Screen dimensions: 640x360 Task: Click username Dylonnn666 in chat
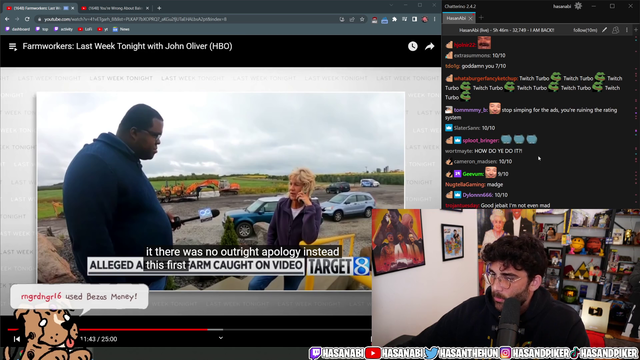pos(477,195)
